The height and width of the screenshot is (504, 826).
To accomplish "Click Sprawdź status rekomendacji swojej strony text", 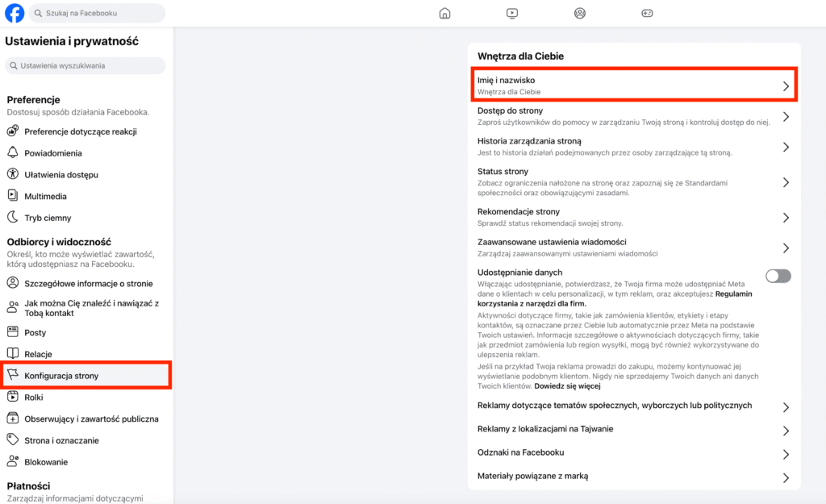I will click(x=550, y=223).
